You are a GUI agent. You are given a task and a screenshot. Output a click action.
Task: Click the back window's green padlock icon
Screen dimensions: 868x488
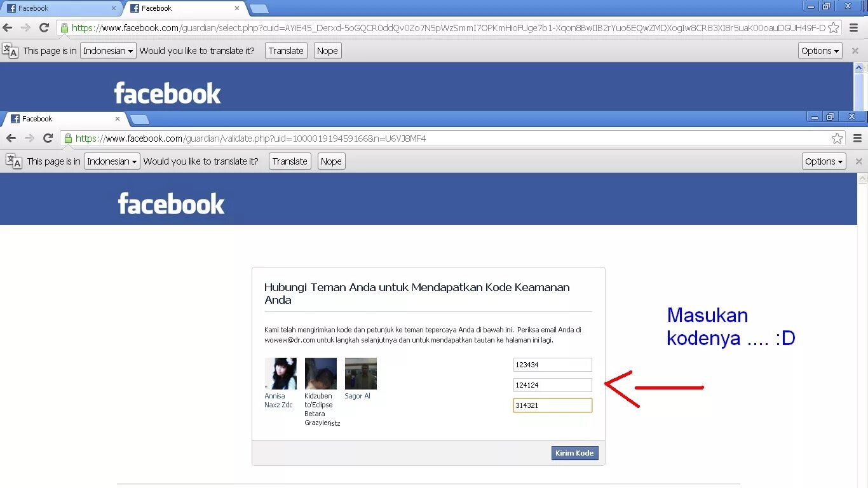64,28
